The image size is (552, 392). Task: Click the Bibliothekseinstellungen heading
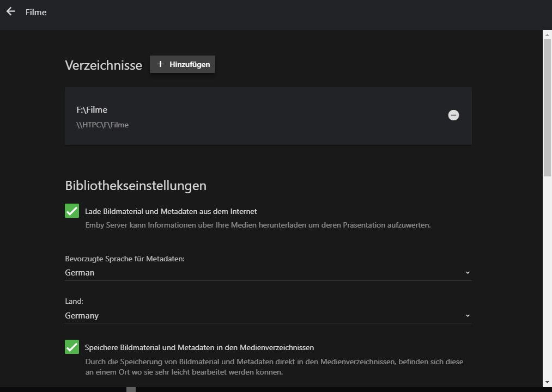(x=136, y=186)
